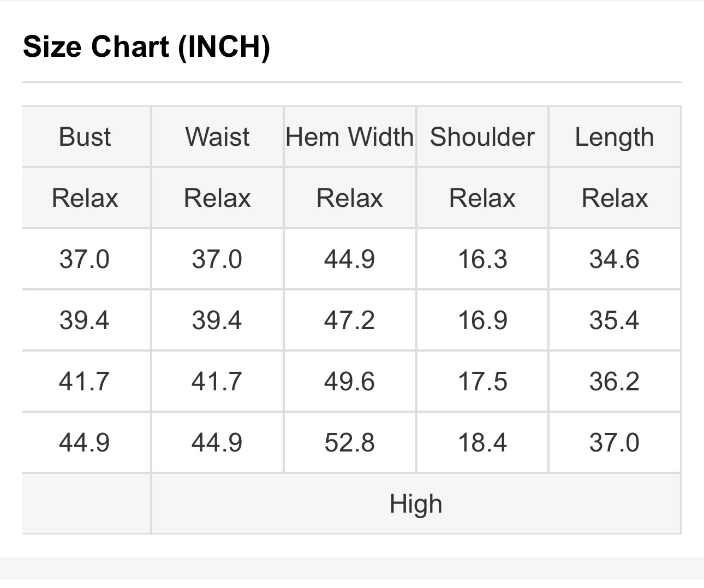Click the Size Chart (INCH) heading

point(146,46)
